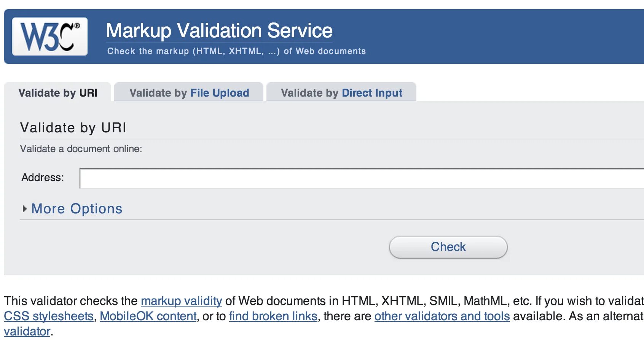644x340 pixels.
Task: Expand the More Options disclosure triangle
Action: coord(25,209)
